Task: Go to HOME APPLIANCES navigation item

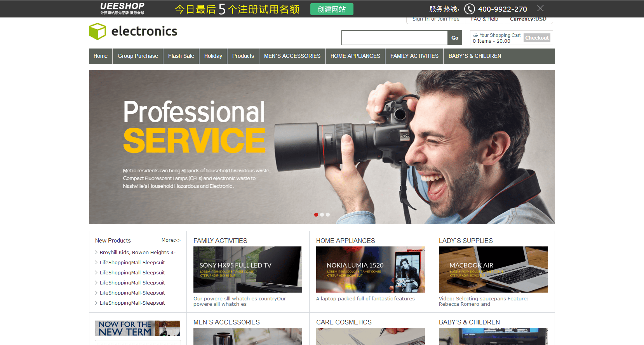Action: [x=355, y=56]
